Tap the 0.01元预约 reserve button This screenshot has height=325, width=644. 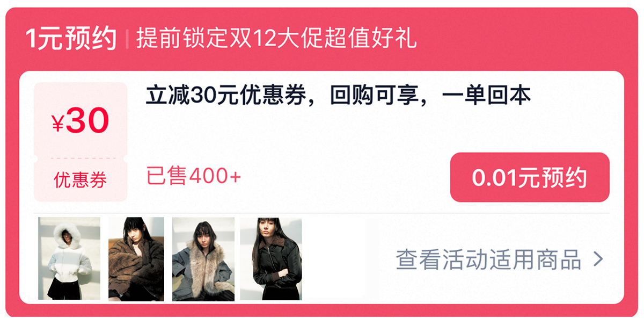[x=530, y=177]
